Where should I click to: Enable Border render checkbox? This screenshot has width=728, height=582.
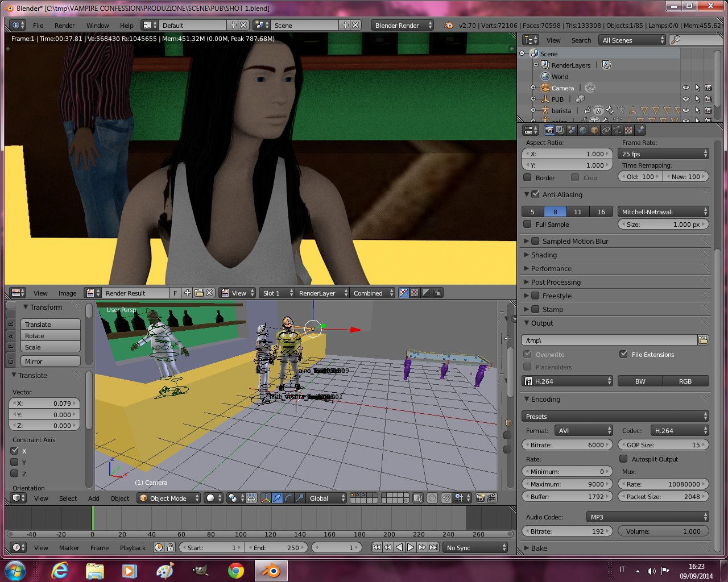pyautogui.click(x=527, y=177)
